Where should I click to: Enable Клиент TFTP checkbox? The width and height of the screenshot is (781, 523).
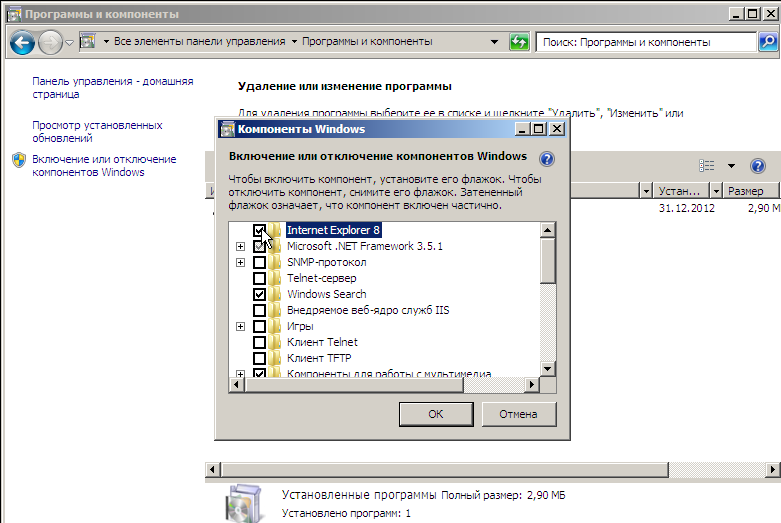[x=259, y=358]
